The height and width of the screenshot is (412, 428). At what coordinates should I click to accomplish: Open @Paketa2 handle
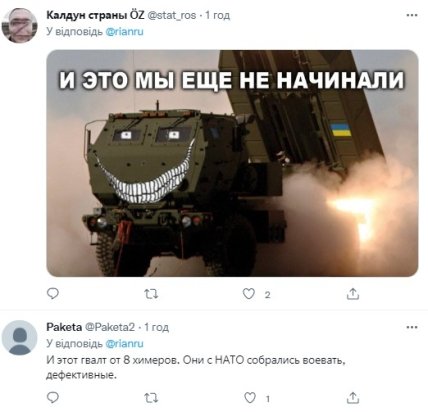pyautogui.click(x=110, y=327)
